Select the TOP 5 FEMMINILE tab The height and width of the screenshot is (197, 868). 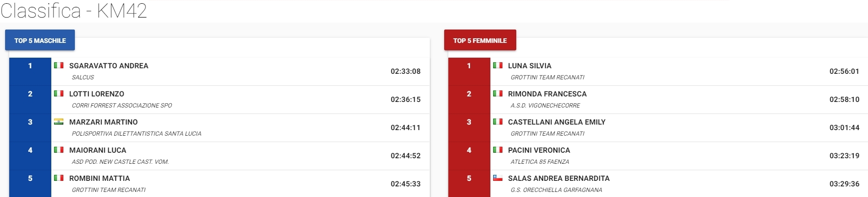coord(480,40)
